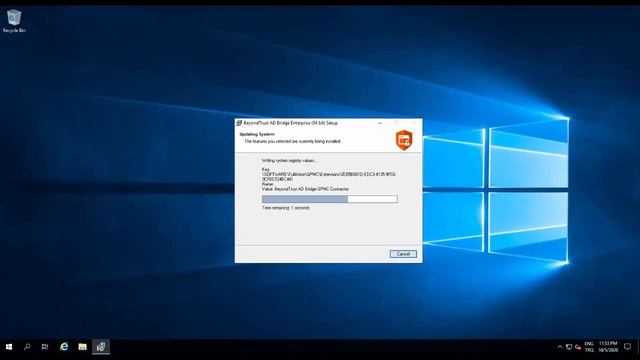
Task: Click the setup icon in title bar
Action: pyautogui.click(x=239, y=123)
